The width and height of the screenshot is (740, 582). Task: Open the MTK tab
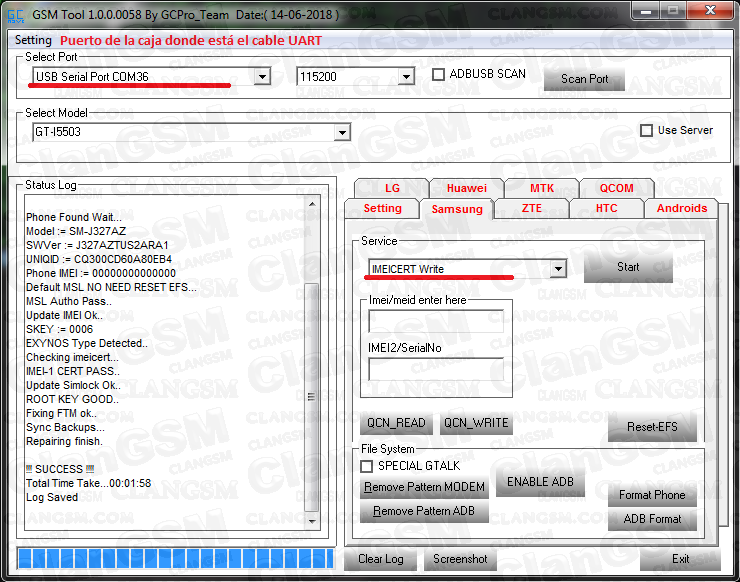coord(542,188)
